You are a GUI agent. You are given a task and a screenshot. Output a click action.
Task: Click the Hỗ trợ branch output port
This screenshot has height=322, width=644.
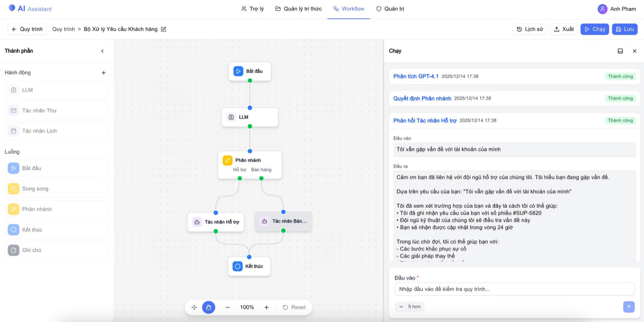coord(240,178)
